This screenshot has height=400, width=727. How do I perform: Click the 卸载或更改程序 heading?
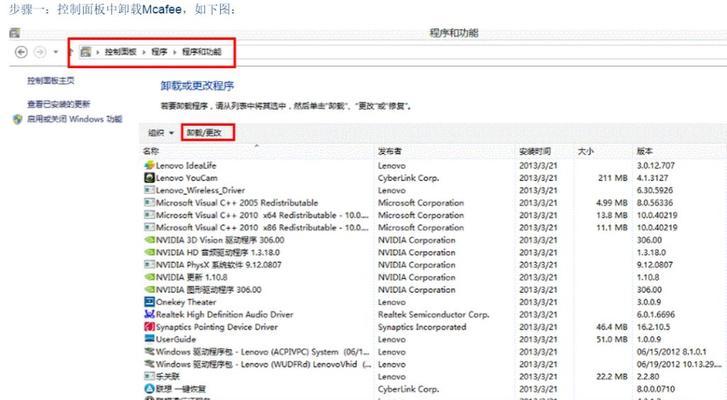point(197,86)
